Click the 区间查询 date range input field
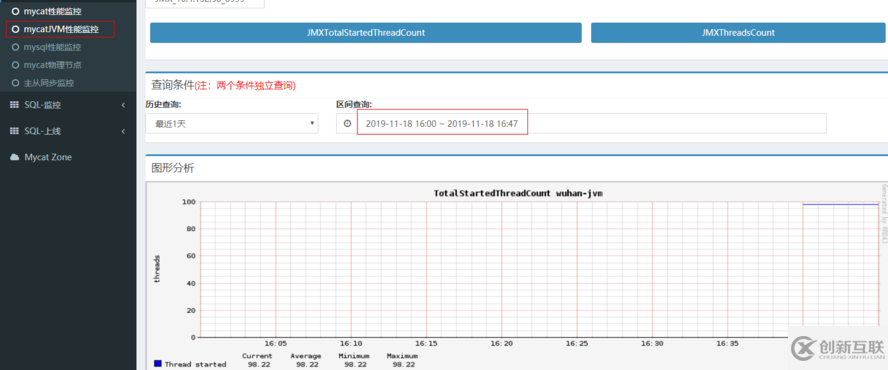This screenshot has width=888, height=370. click(591, 124)
